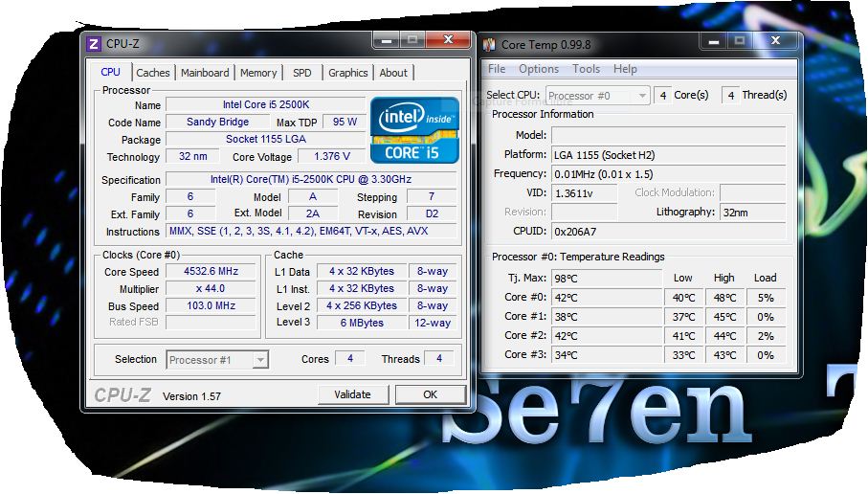The image size is (868, 494).
Task: Minimize the CPU-Z window
Action: pos(387,40)
